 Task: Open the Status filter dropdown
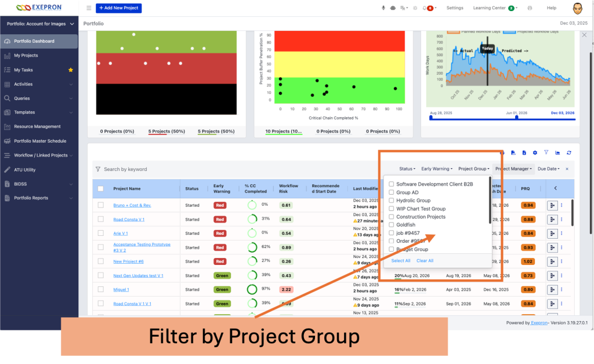point(407,169)
